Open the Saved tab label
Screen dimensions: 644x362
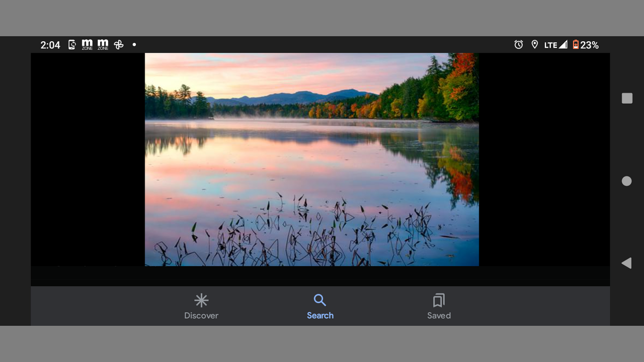439,316
